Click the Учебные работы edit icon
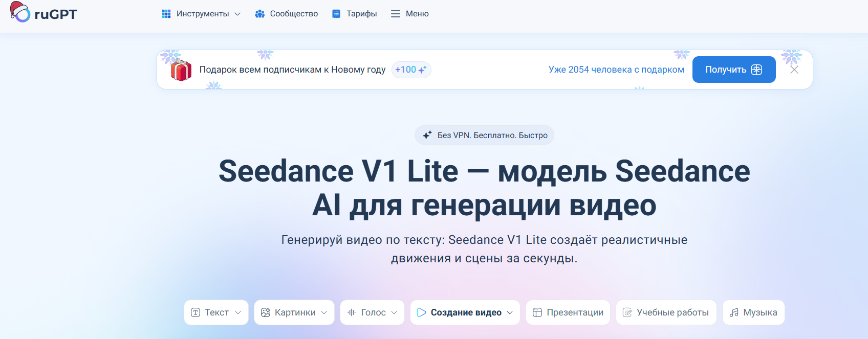 pos(627,312)
